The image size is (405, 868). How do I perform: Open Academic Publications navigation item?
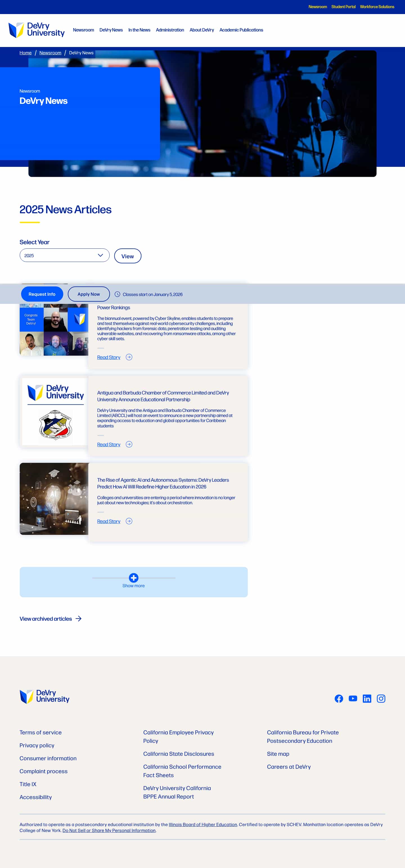[241, 30]
